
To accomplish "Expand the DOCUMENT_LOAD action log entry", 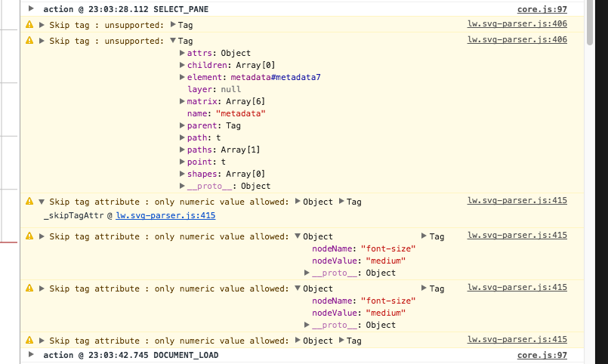I will click(30, 355).
